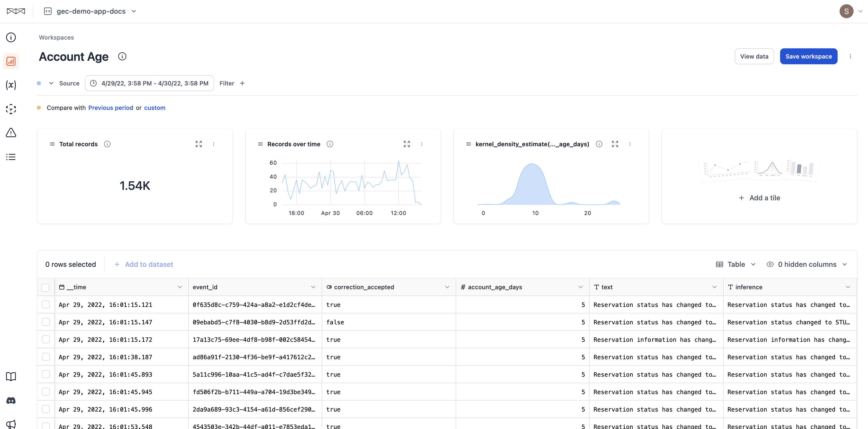868x429 pixels.
Task: Click the Previous period compare link
Action: coord(111,108)
